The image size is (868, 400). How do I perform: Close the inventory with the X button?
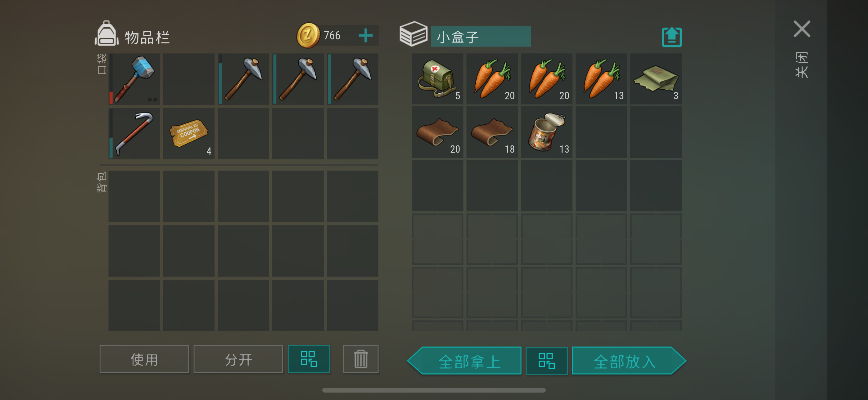coord(802,29)
